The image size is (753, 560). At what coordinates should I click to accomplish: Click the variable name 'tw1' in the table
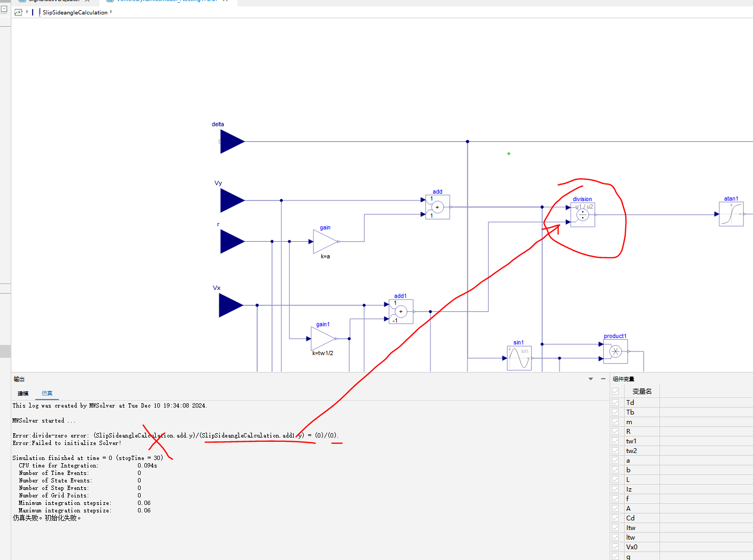pos(632,441)
